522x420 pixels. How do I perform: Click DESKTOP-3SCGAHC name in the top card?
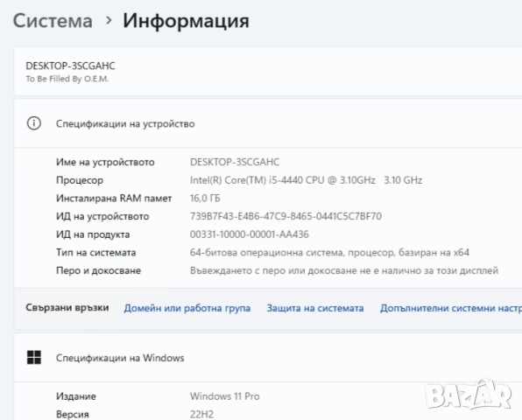coord(70,66)
